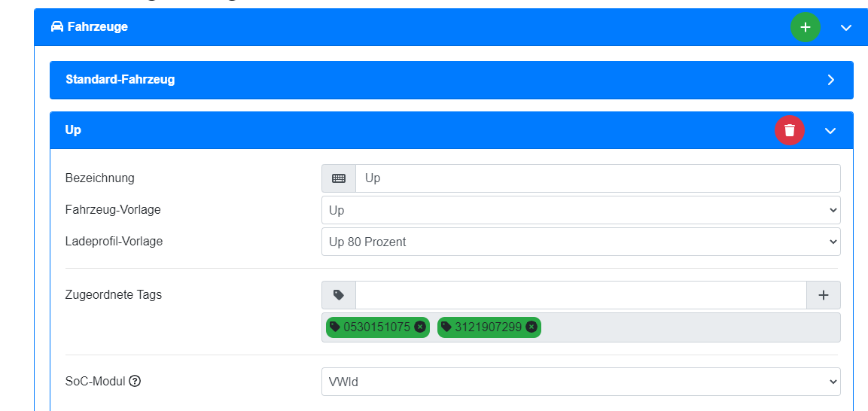868x411 pixels.
Task: Expand the Standard-Fahrzeug panel
Action: 830,80
